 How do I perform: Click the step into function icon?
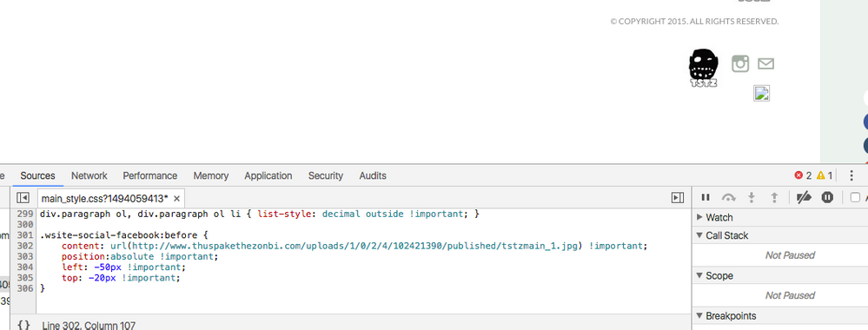click(752, 198)
